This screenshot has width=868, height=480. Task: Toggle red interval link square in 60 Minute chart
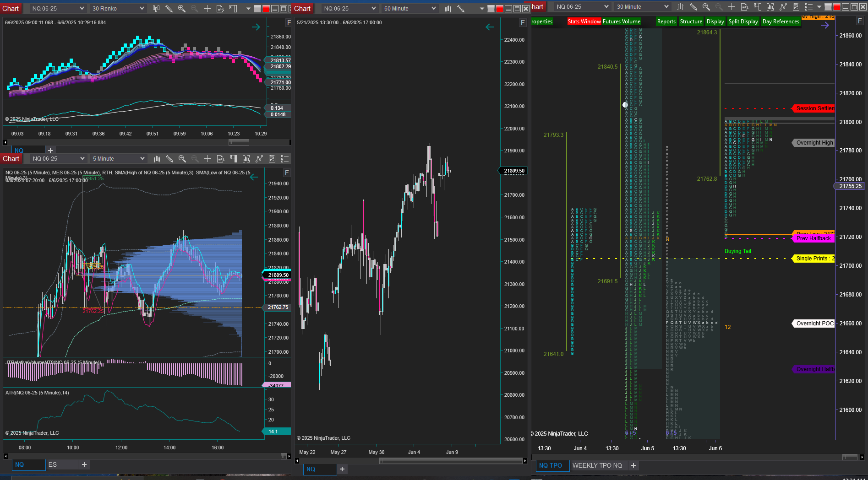[x=499, y=9]
